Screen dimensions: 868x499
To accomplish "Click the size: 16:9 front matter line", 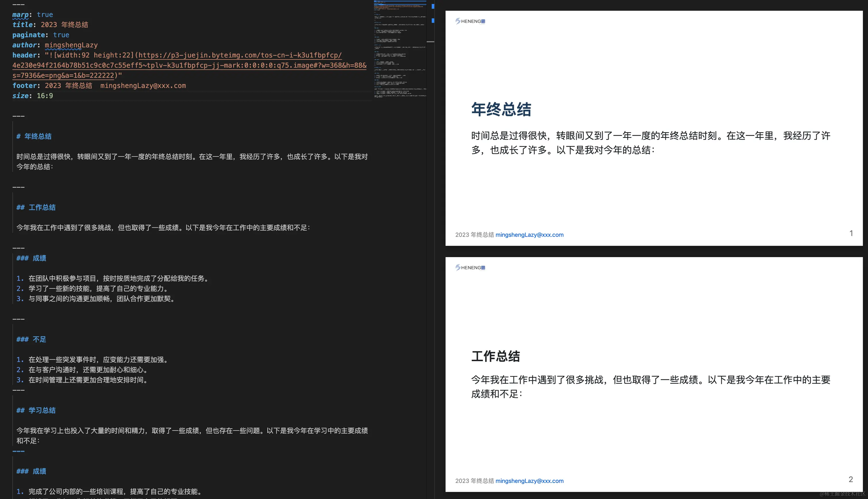I will [32, 96].
